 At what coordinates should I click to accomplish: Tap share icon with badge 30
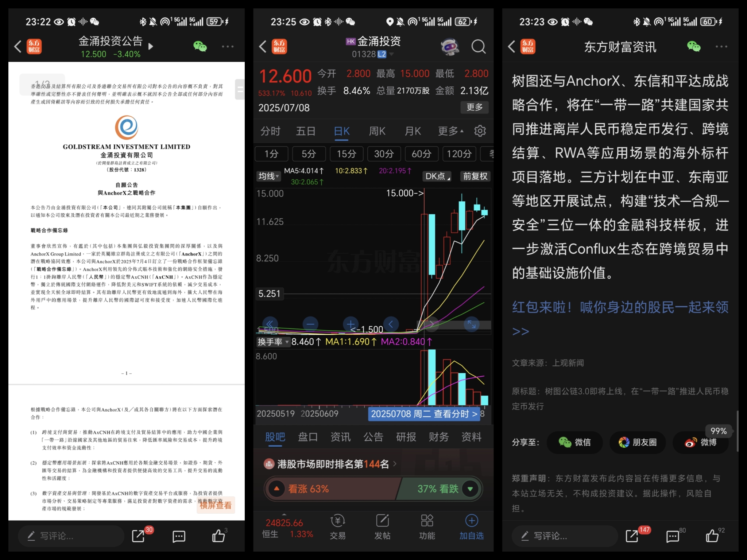tap(139, 536)
